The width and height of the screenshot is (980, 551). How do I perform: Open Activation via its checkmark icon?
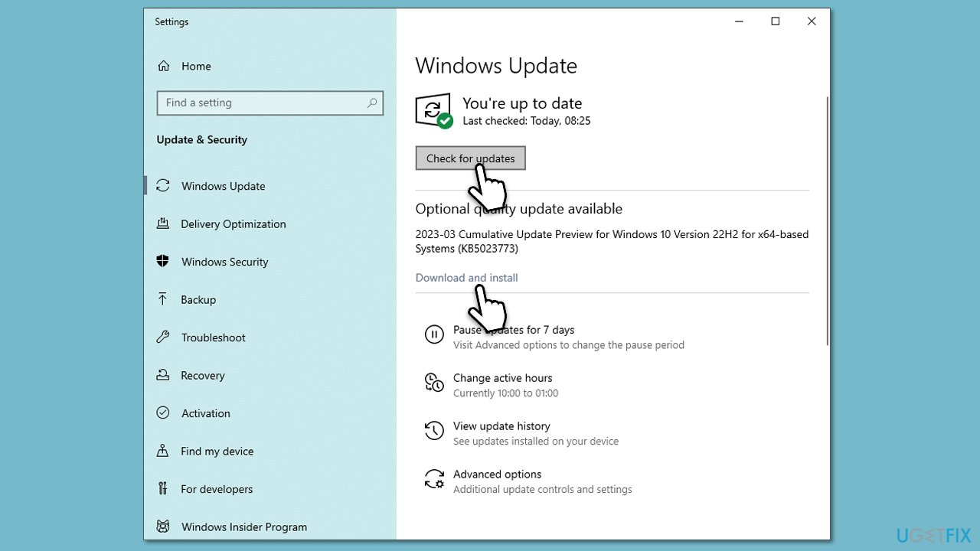pyautogui.click(x=163, y=412)
